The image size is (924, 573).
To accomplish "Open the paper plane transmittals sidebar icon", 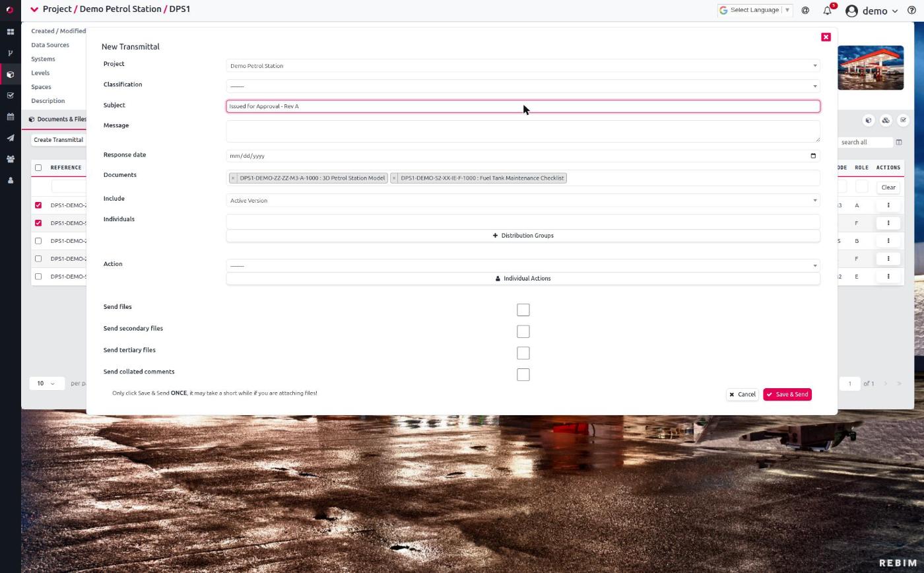I will [11, 138].
